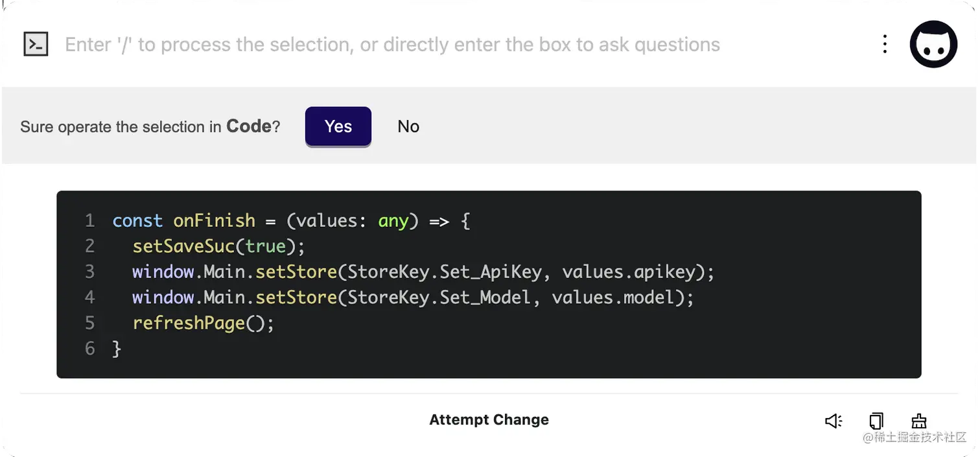This screenshot has width=980, height=457.
Task: Click the onFinish function name
Action: pos(215,220)
